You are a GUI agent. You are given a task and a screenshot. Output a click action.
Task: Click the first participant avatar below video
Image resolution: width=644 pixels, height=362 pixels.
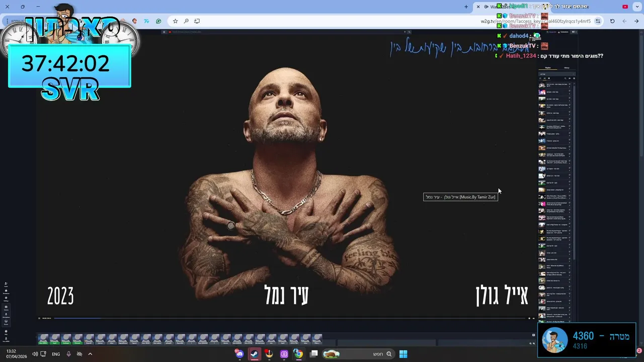click(x=43, y=339)
